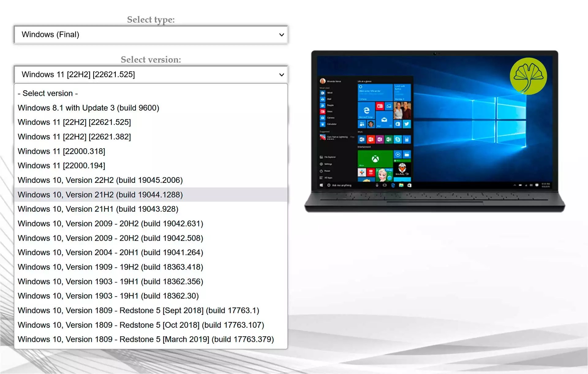Pick Windows 10 Version 22H2 build 19045.2006
588x374 pixels.
100,180
